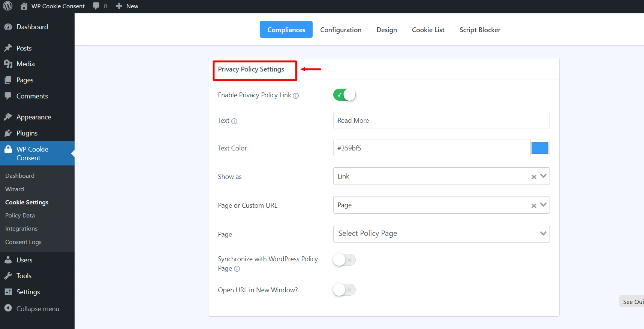Open the Users menu label
This screenshot has width=644, height=329.
pyautogui.click(x=24, y=260)
